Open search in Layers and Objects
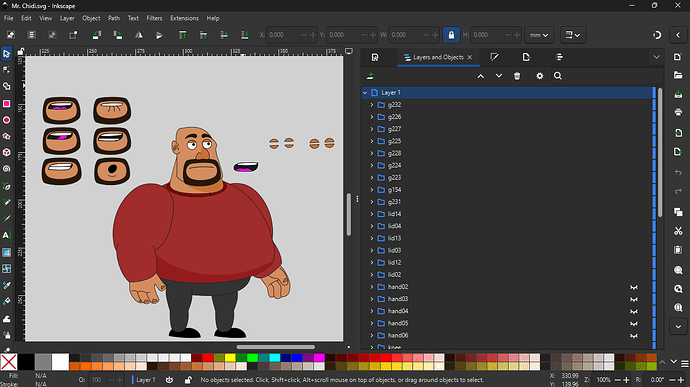This screenshot has height=387, width=690. tap(558, 76)
